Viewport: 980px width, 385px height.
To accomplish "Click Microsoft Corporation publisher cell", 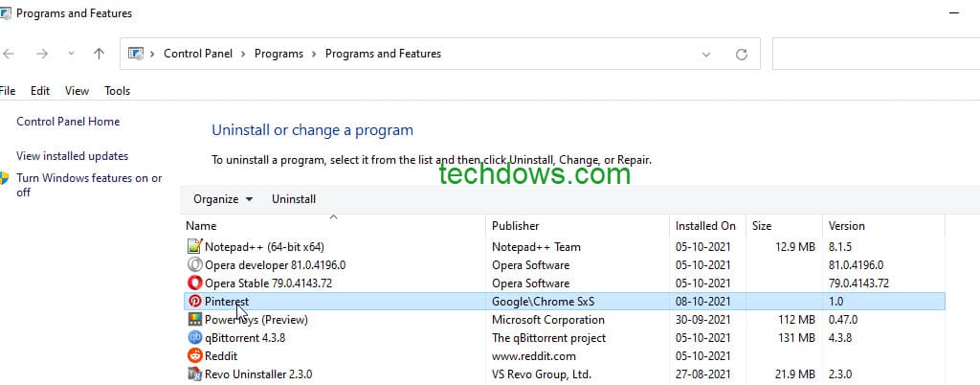I will pos(548,319).
